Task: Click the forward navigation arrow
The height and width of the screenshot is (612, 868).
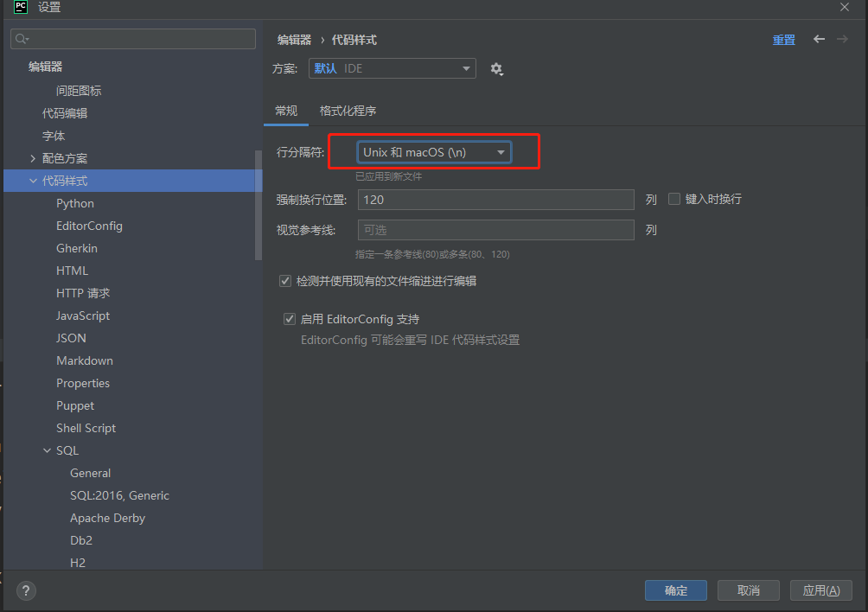Action: pos(843,39)
